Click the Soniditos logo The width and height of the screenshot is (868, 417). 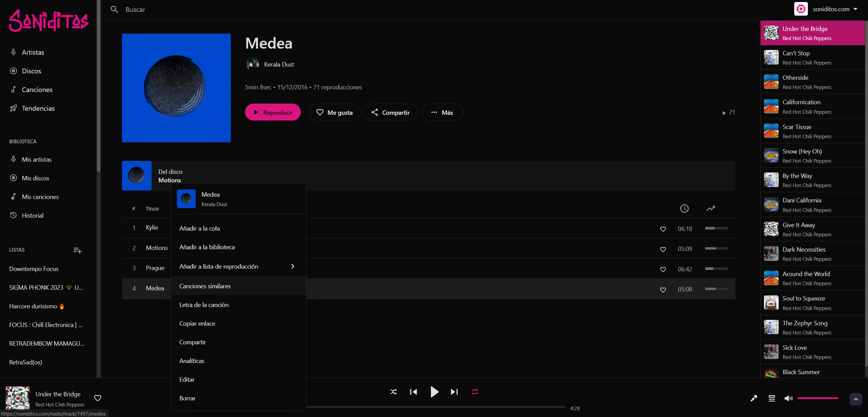click(x=49, y=20)
